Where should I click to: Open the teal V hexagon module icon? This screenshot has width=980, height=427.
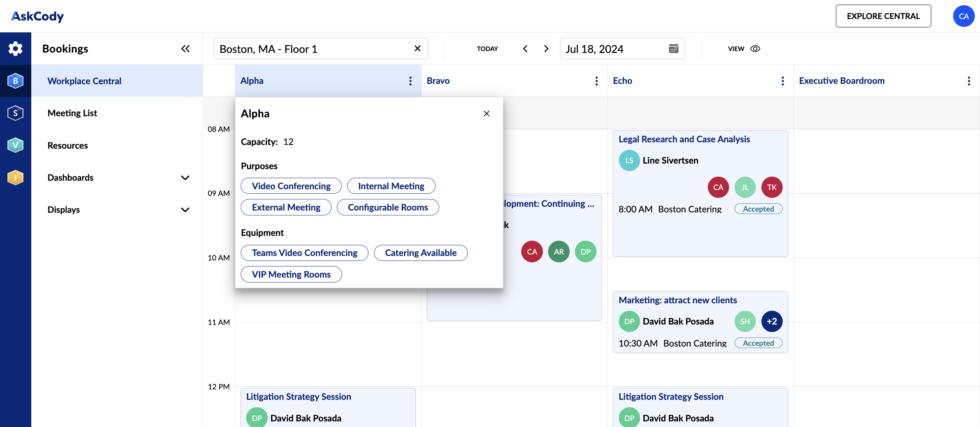(x=15, y=145)
